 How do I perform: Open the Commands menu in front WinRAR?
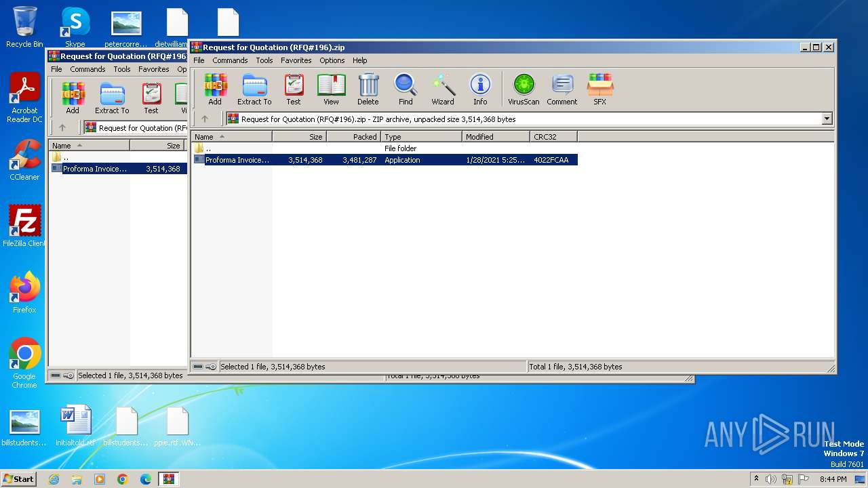coord(230,60)
